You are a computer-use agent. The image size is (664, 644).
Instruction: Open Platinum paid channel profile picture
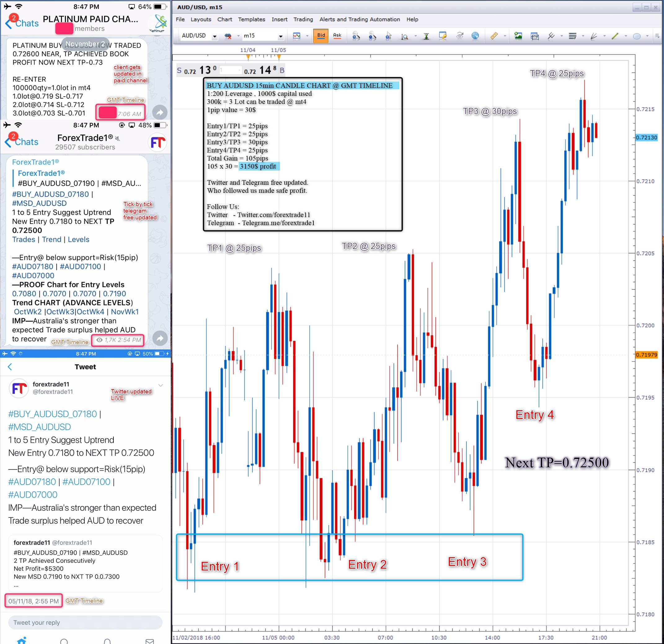tap(158, 23)
